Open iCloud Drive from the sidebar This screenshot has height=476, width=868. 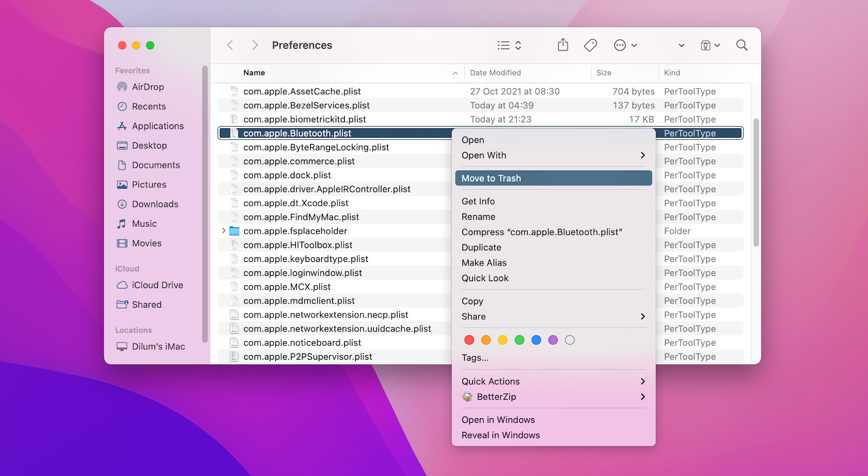coord(156,285)
